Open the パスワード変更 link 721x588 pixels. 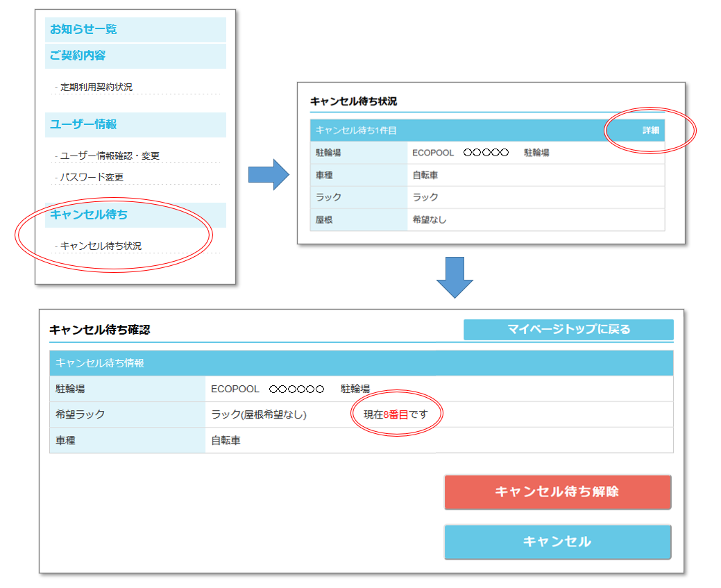click(92, 177)
